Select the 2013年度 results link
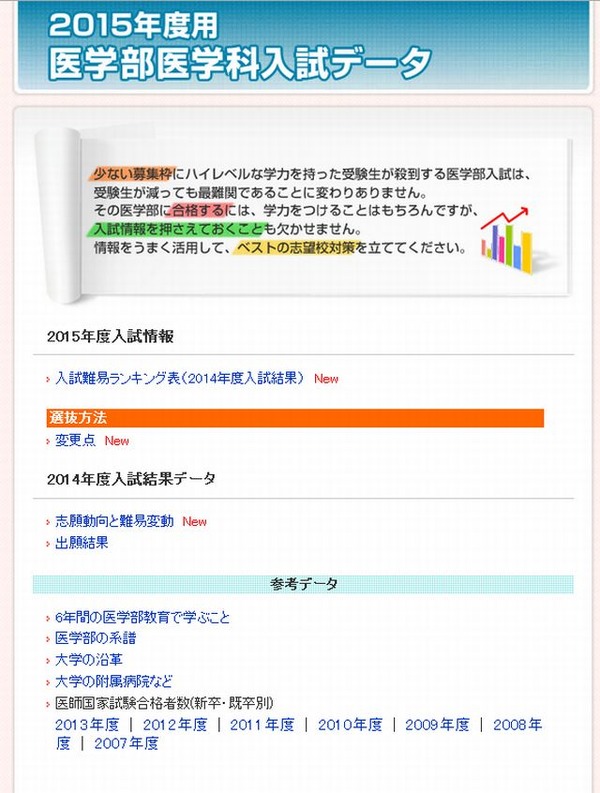600x793 pixels. point(87,724)
